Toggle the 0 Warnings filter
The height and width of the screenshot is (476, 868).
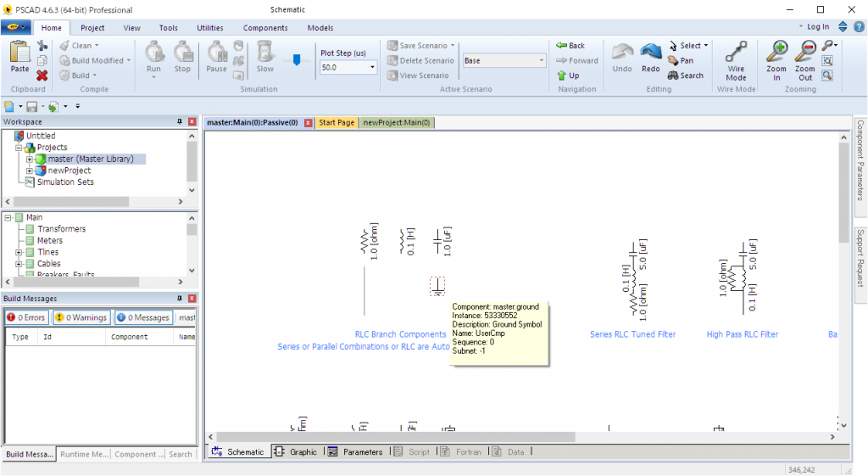(x=81, y=317)
